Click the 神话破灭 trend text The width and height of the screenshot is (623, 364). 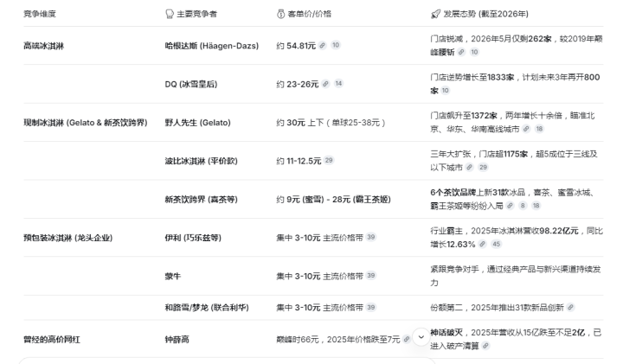pos(516,340)
